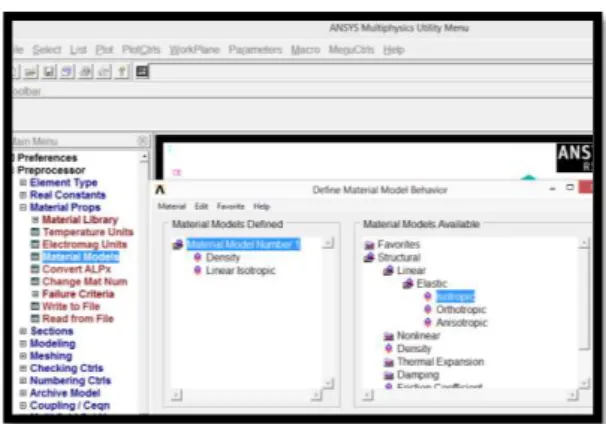This screenshot has width=606, height=424.
Task: Click the Structural folder icon
Action: pos(369,257)
